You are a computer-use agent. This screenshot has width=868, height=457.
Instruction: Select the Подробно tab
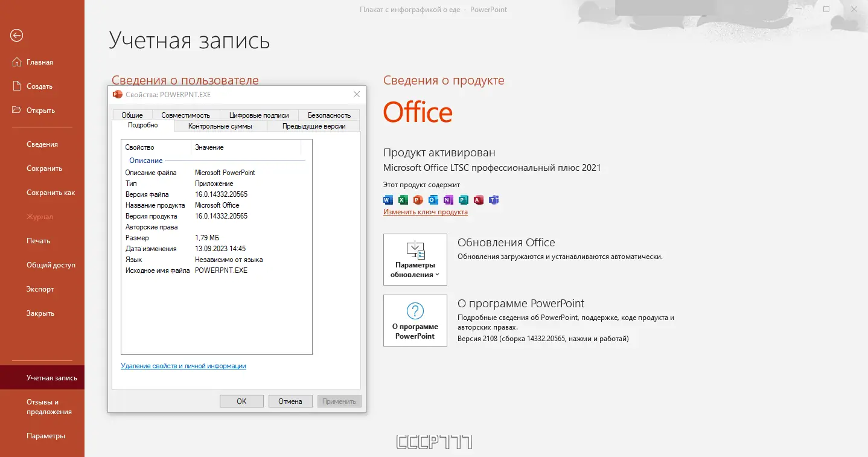coord(143,125)
